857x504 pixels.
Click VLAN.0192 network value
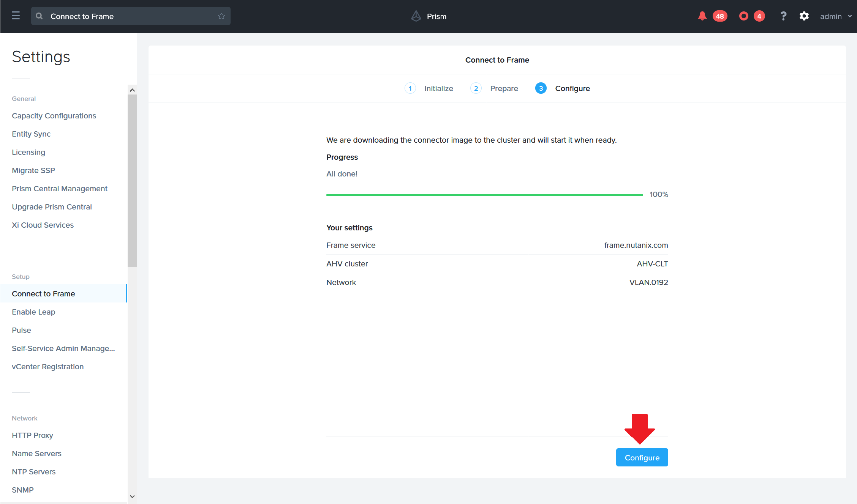tap(648, 282)
